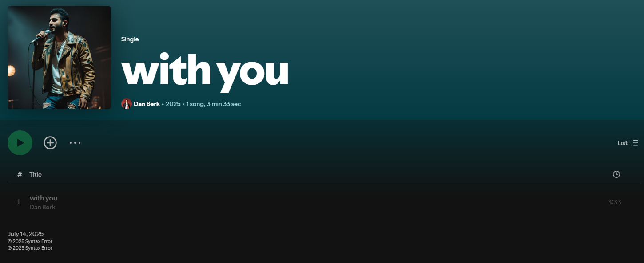Play the with you single

click(20, 143)
